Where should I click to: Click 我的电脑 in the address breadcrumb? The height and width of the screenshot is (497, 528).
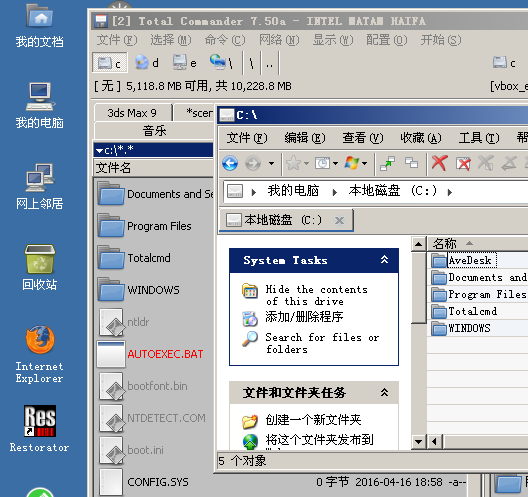pos(293,191)
